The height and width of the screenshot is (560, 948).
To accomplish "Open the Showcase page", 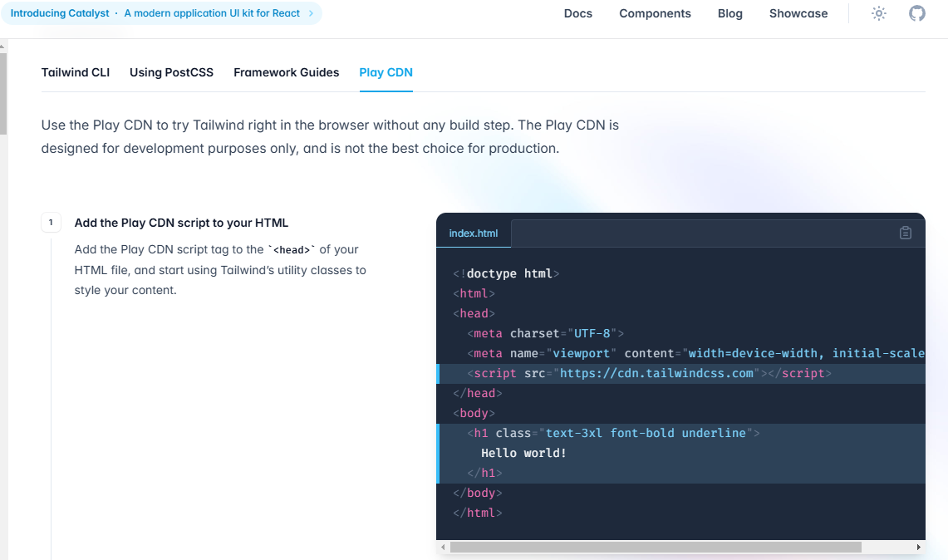I will (798, 13).
